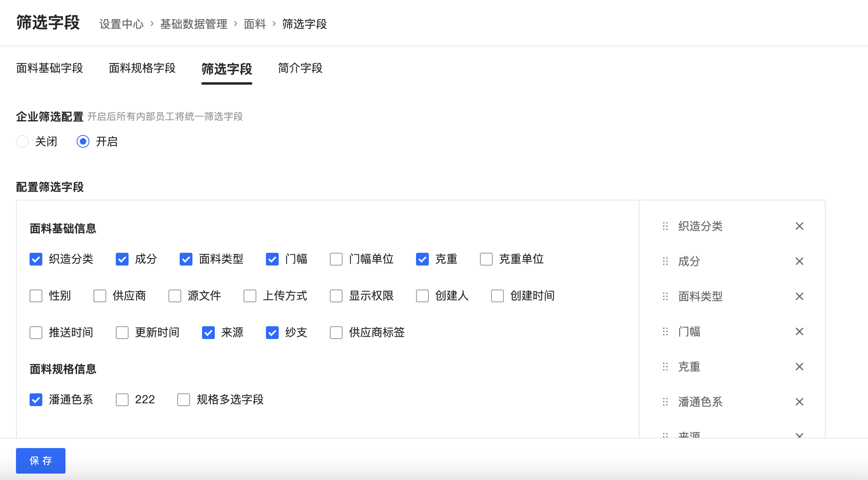The height and width of the screenshot is (480, 868).
Task: Open the 简介字段 tab
Action: pos(300,68)
